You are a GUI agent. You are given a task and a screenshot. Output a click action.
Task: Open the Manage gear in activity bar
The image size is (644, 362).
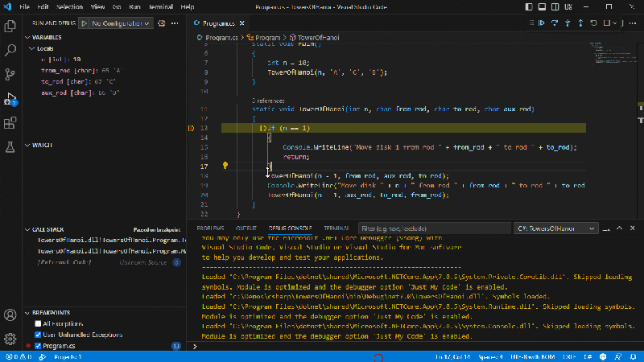click(10, 339)
